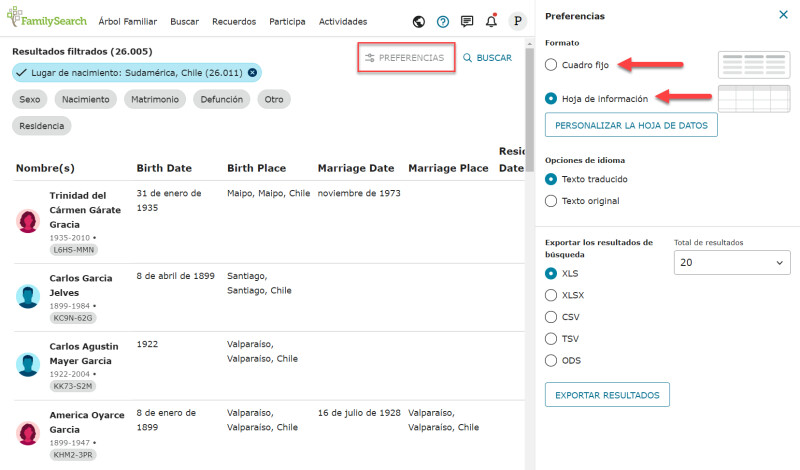The height and width of the screenshot is (470, 800).
Task: Click birth date 8 de abril de 1899
Action: pyautogui.click(x=176, y=276)
